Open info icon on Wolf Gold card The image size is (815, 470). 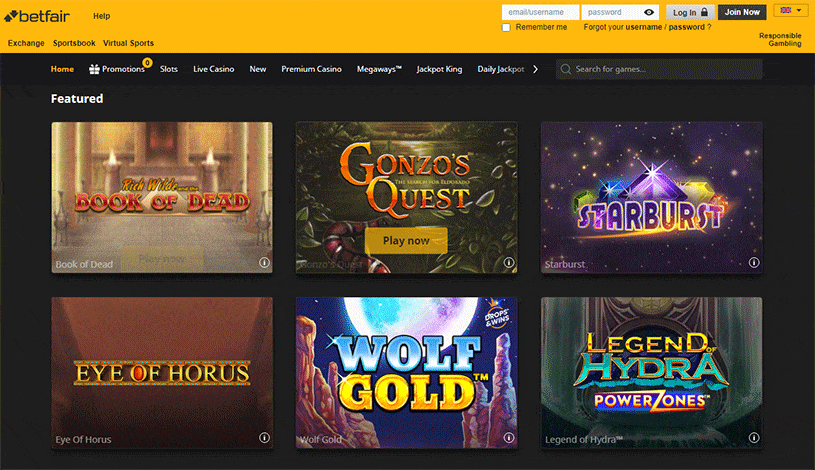pos(509,438)
